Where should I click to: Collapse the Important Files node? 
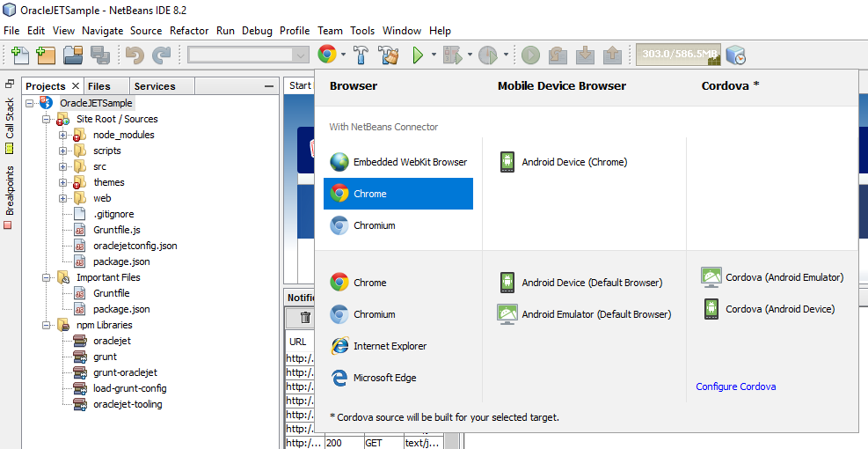click(x=46, y=277)
